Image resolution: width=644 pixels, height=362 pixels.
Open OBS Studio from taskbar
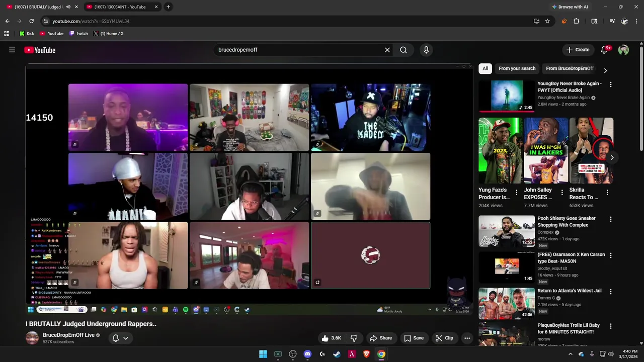pos(293,354)
